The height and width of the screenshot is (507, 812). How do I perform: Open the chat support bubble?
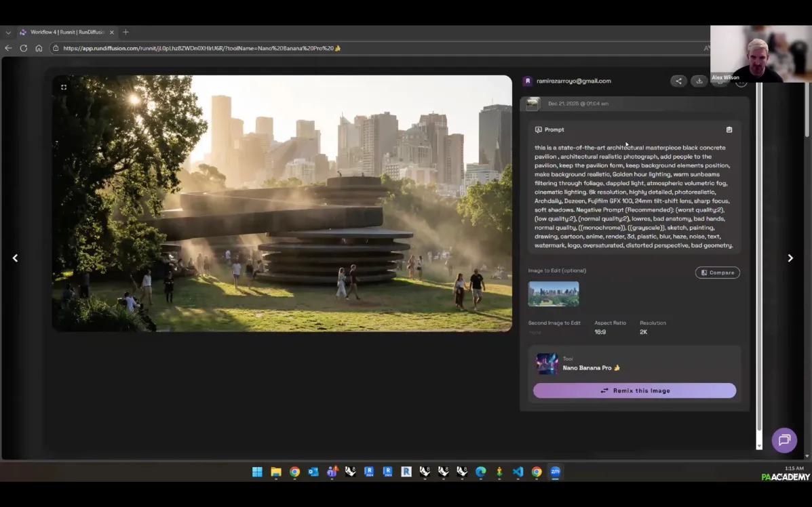784,440
